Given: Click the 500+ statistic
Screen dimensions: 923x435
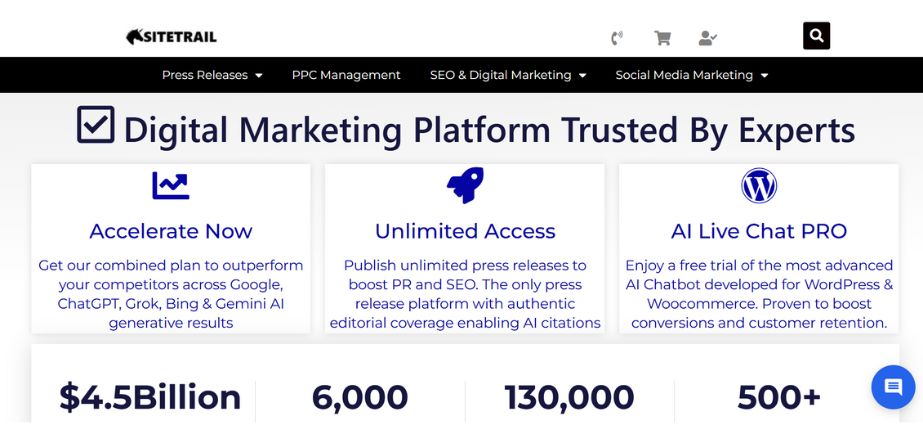Looking at the screenshot, I should (779, 397).
